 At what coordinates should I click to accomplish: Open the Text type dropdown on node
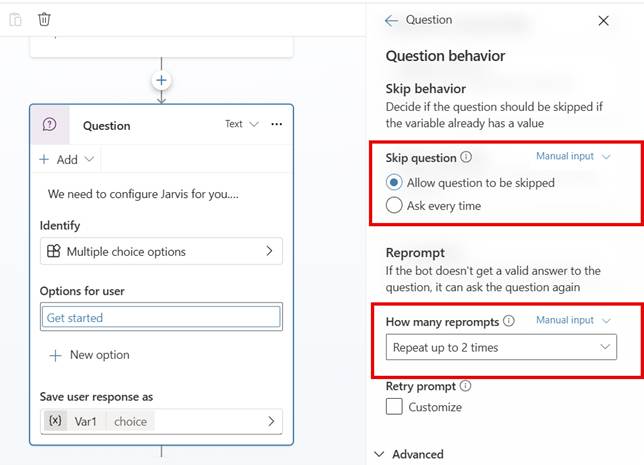[240, 125]
